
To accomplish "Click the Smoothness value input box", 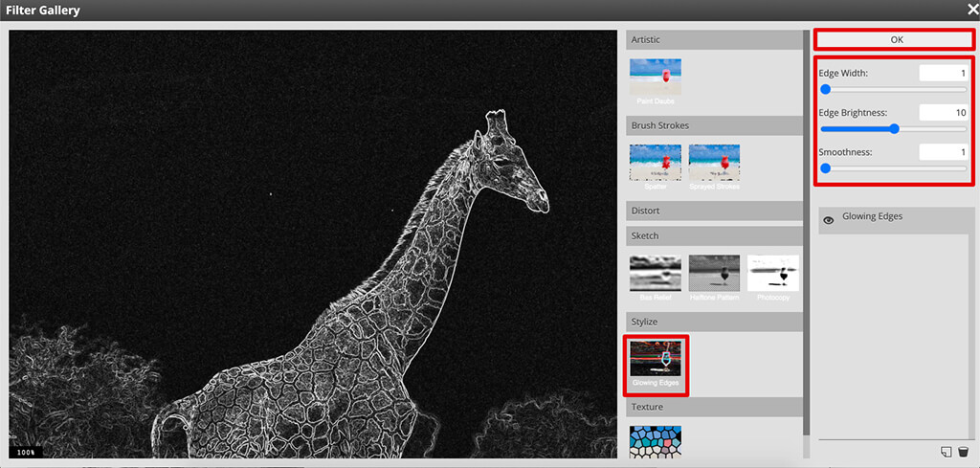I will pyautogui.click(x=944, y=152).
